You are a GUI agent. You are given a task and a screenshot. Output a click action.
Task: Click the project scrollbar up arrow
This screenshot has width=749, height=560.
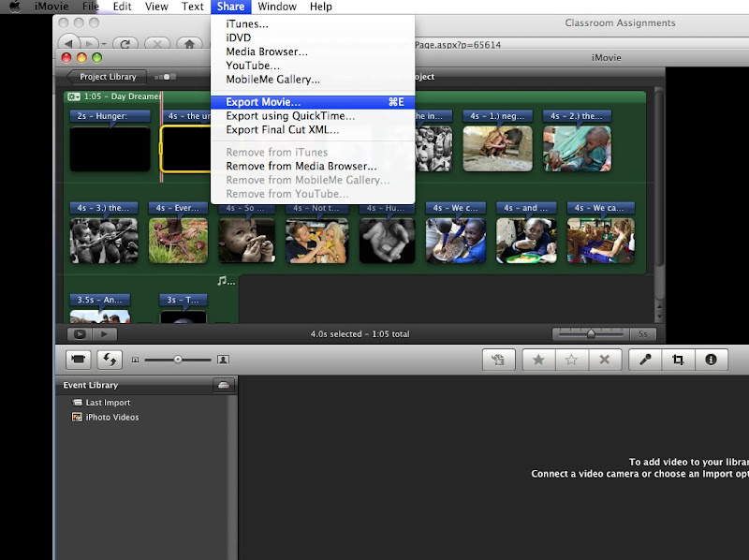(x=659, y=306)
